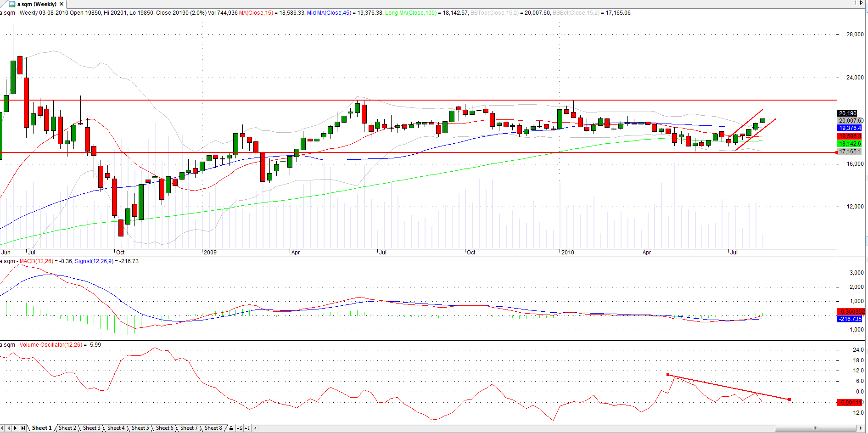868x433 pixels.
Task: Click the last-sheet navigation arrow icon
Action: click(x=23, y=427)
